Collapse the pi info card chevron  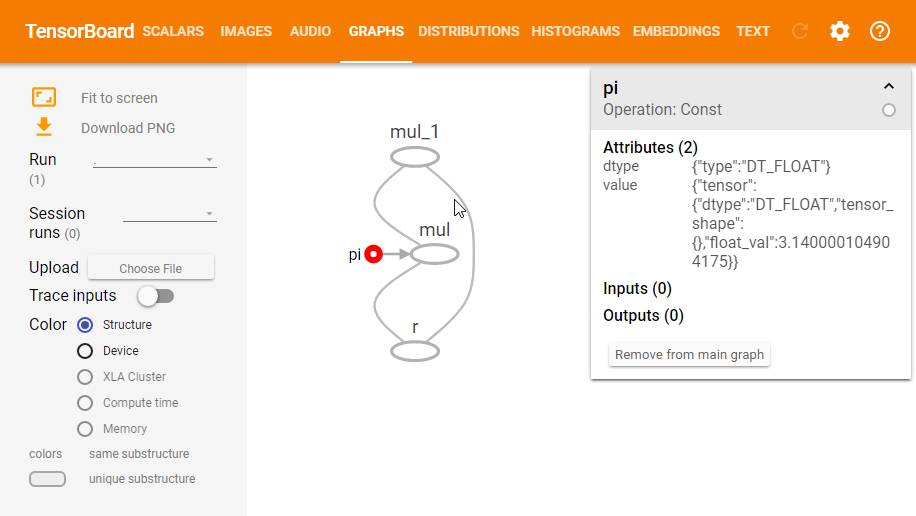(x=888, y=87)
